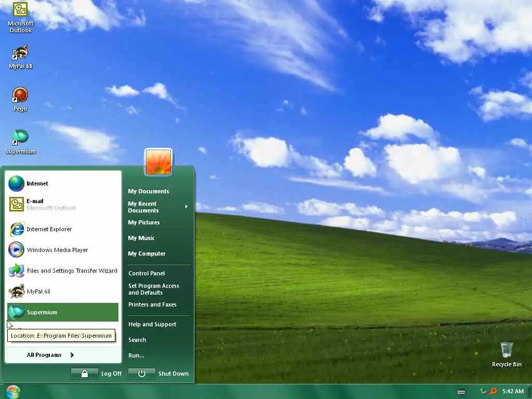Click the Start orb on taskbar
The height and width of the screenshot is (399, 532).
pyautogui.click(x=12, y=392)
